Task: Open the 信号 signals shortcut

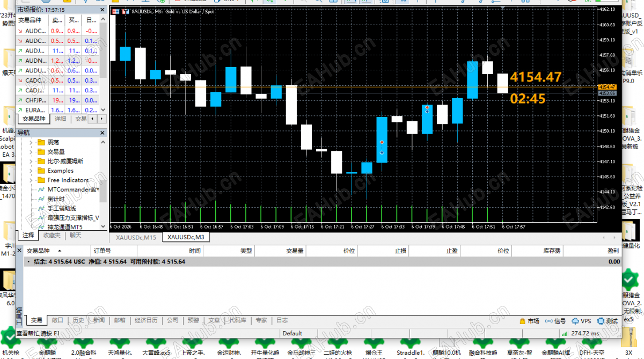Action: (555, 320)
